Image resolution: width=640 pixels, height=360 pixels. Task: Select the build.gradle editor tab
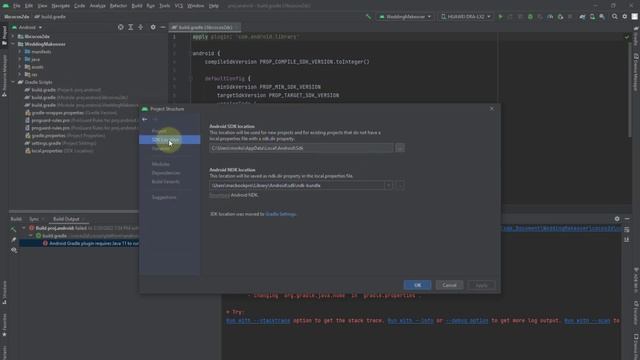[x=205, y=27]
